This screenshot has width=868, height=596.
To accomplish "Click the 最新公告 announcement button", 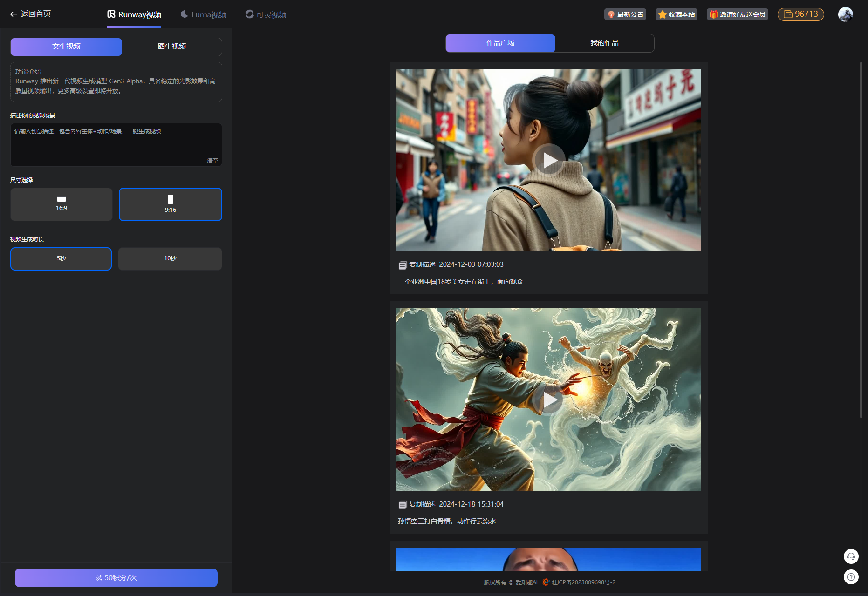I will 625,14.
